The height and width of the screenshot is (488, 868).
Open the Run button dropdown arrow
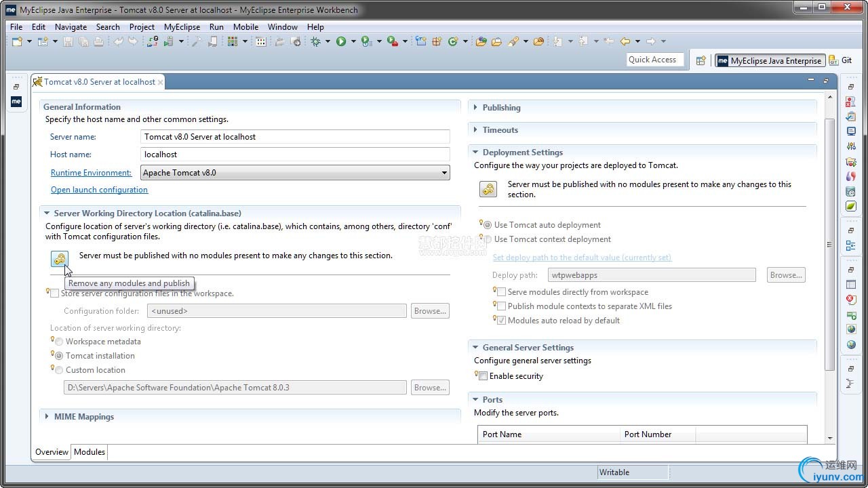point(353,41)
